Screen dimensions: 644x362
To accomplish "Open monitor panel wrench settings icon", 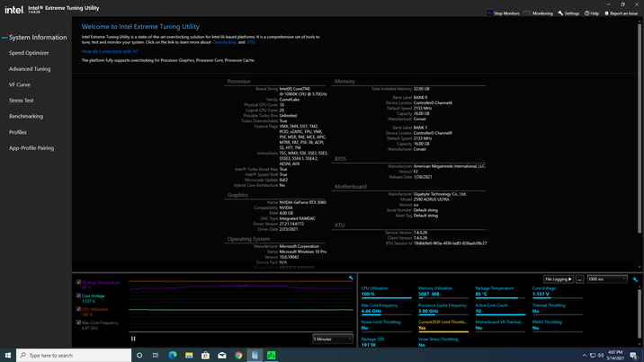I will click(x=635, y=279).
